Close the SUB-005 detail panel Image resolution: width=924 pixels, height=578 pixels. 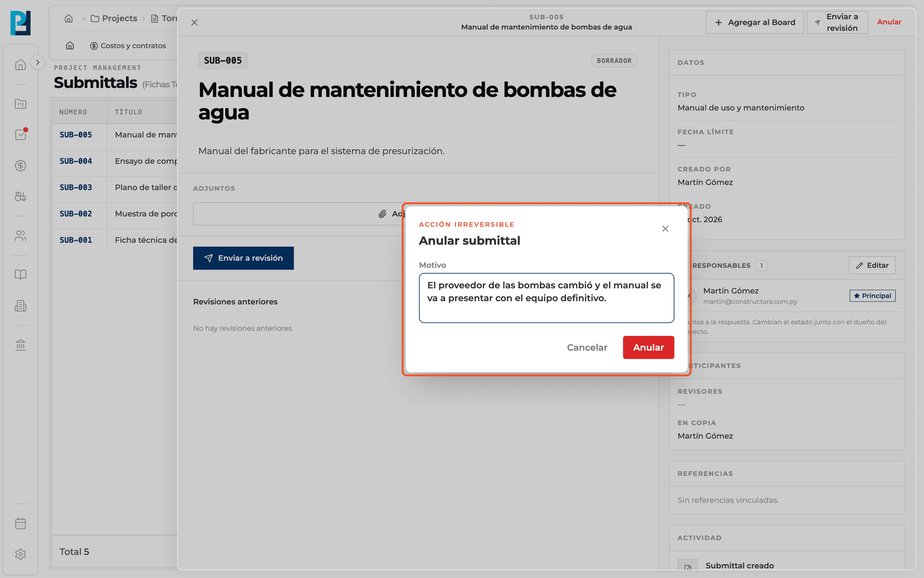(x=194, y=22)
